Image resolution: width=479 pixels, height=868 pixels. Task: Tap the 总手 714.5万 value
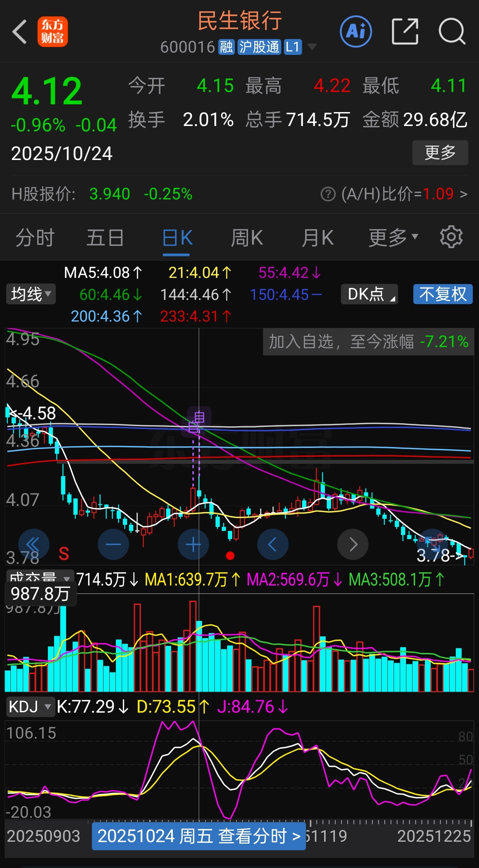318,119
